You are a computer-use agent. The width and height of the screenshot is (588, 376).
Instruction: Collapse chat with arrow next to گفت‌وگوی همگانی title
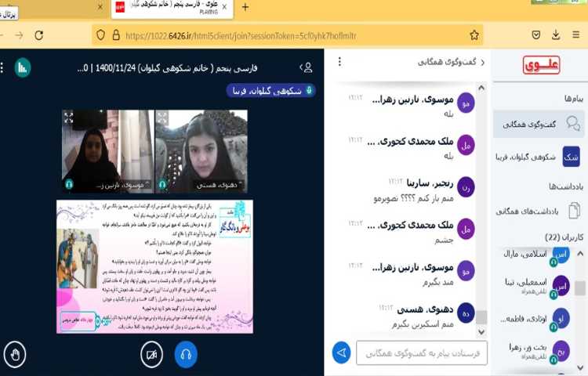(483, 62)
